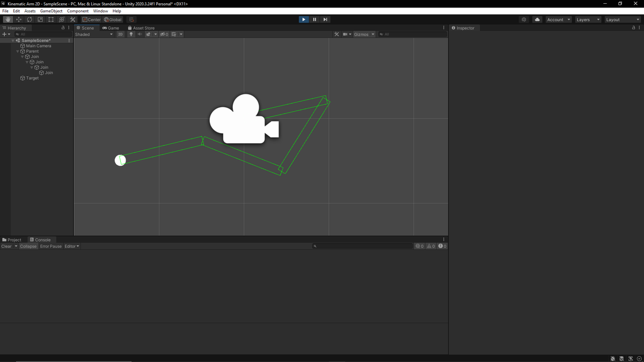Click the Gizmos button
644x362 pixels.
click(361, 34)
